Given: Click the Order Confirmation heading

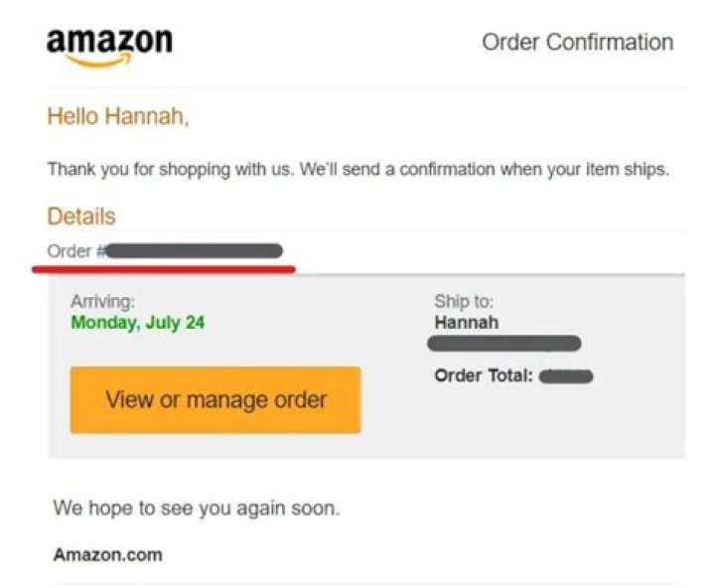Looking at the screenshot, I should (x=577, y=43).
